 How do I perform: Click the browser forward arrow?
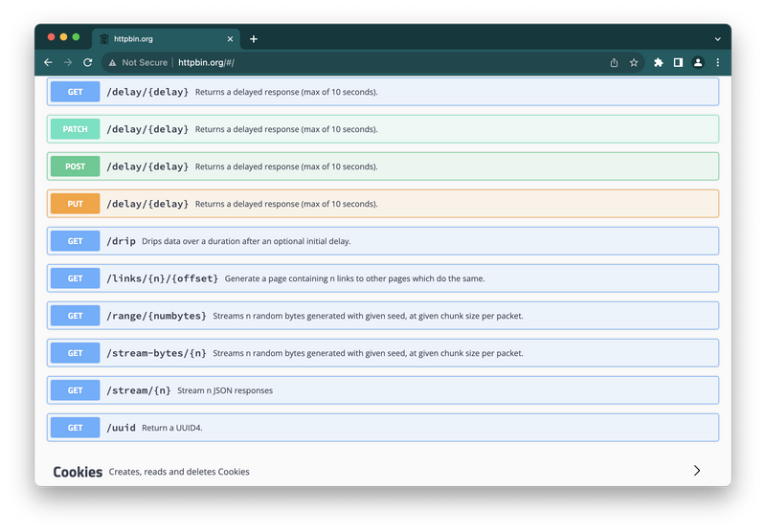pyautogui.click(x=67, y=62)
